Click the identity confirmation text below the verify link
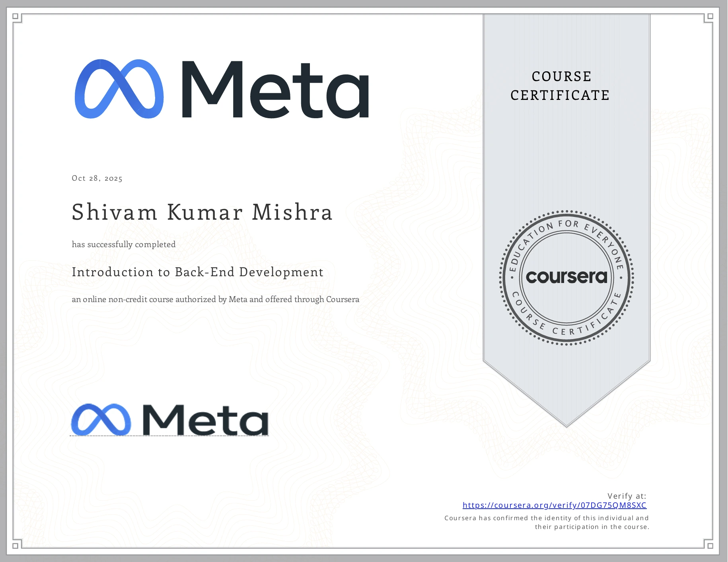This screenshot has width=728, height=562. pyautogui.click(x=546, y=522)
